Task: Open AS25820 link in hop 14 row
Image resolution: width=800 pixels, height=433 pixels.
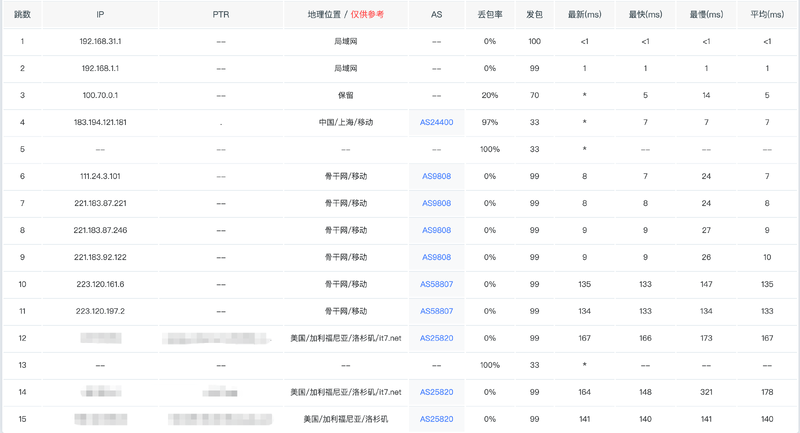Action: click(x=436, y=393)
